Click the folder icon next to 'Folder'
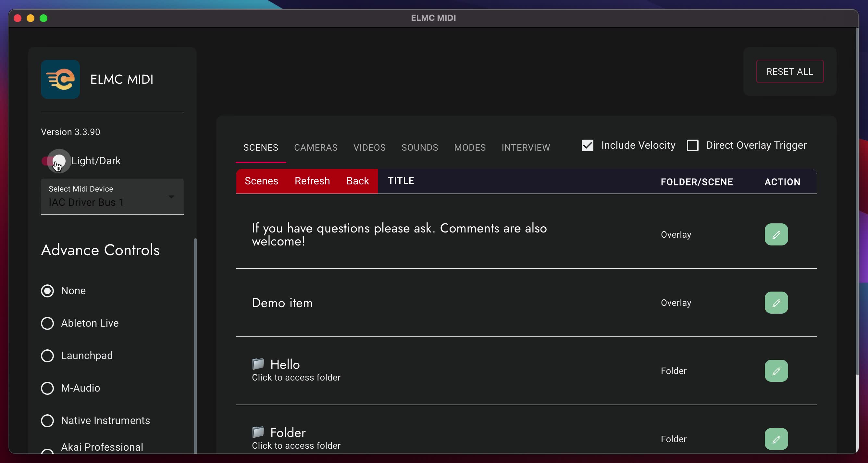The height and width of the screenshot is (463, 868). [258, 432]
